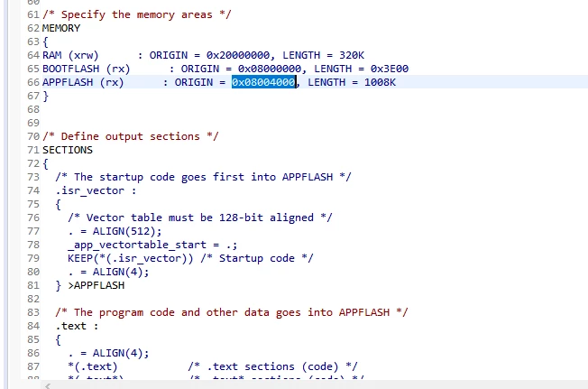Click the _app_vectortable_start symbol

point(137,245)
